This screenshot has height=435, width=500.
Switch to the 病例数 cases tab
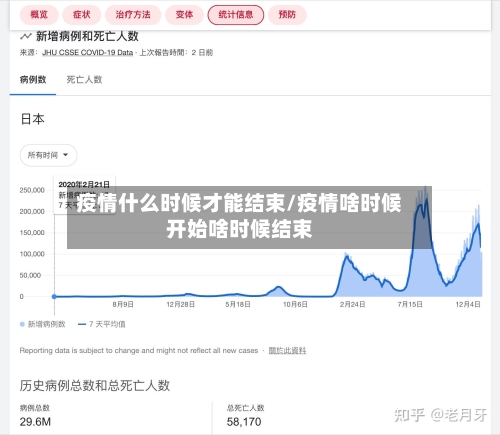[x=33, y=80]
